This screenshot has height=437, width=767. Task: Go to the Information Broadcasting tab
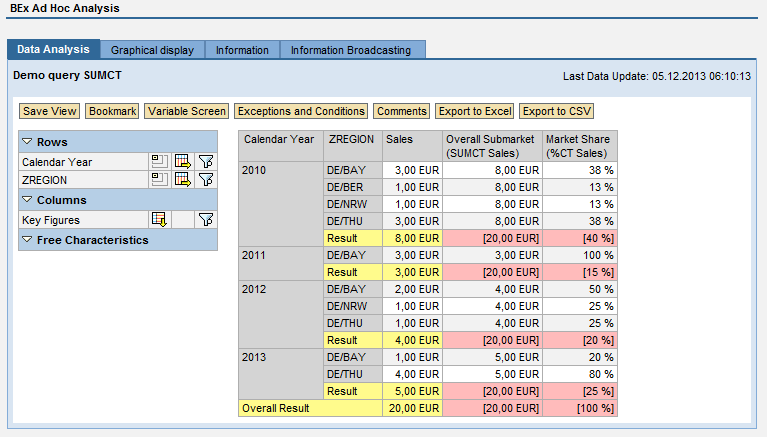[351, 50]
